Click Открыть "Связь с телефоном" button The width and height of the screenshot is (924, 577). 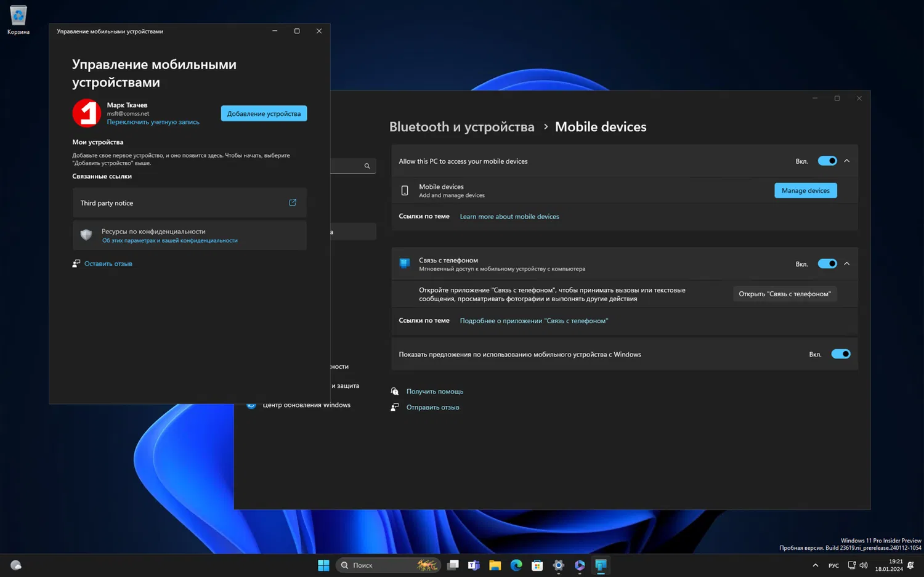pyautogui.click(x=785, y=294)
